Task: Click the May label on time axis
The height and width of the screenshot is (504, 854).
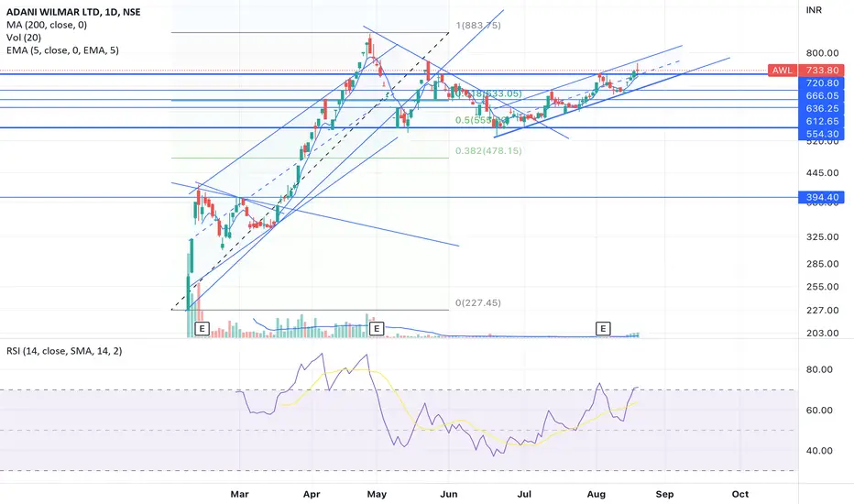Action: pyautogui.click(x=377, y=494)
